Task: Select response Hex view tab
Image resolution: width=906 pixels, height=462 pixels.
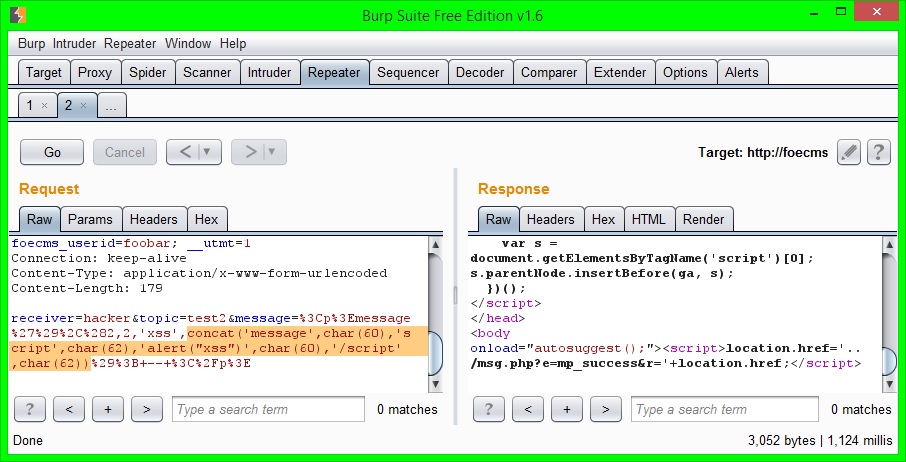Action: 604,219
